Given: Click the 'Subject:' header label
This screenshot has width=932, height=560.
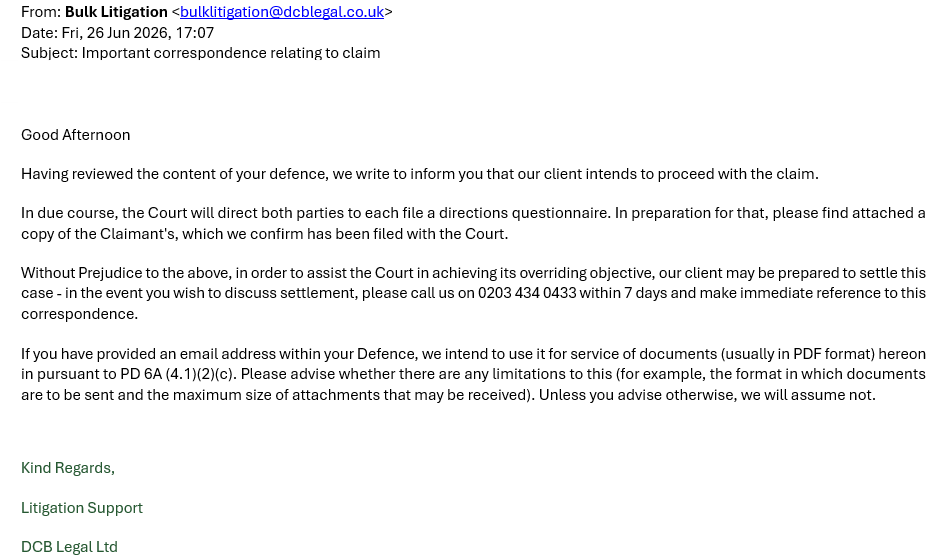Looking at the screenshot, I should [49, 53].
